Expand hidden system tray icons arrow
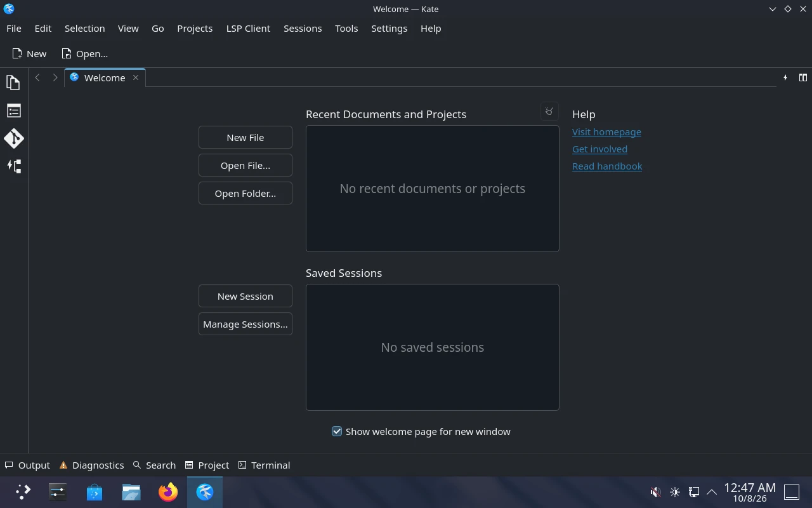The width and height of the screenshot is (812, 508). (x=712, y=492)
